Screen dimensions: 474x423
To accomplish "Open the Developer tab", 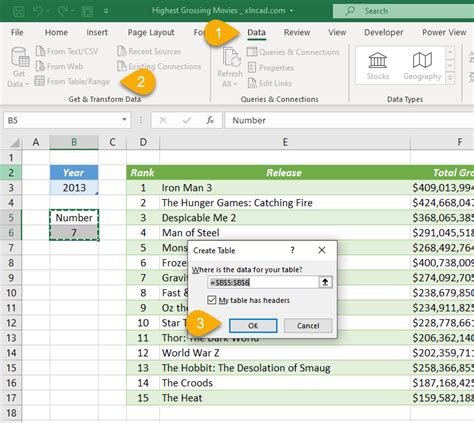I will coord(384,32).
